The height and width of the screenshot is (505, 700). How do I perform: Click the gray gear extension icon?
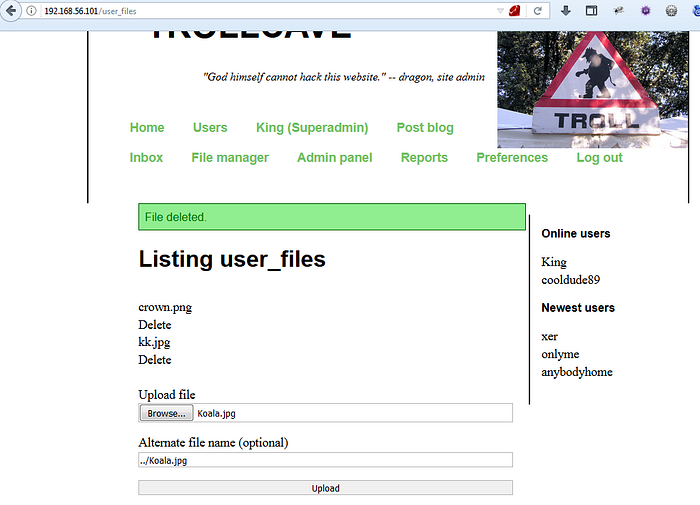[671, 11]
